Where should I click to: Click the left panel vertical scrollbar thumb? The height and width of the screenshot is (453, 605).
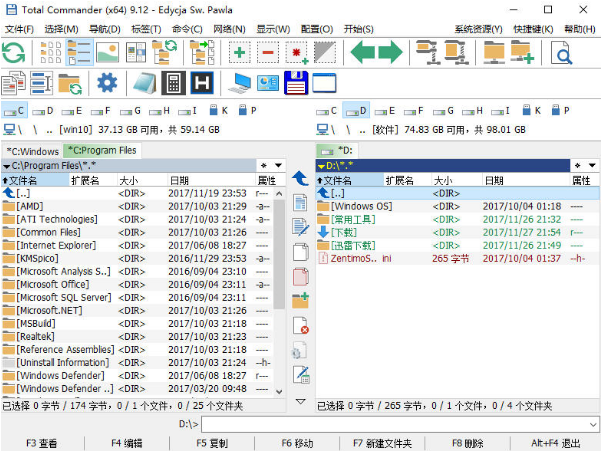coord(279,255)
